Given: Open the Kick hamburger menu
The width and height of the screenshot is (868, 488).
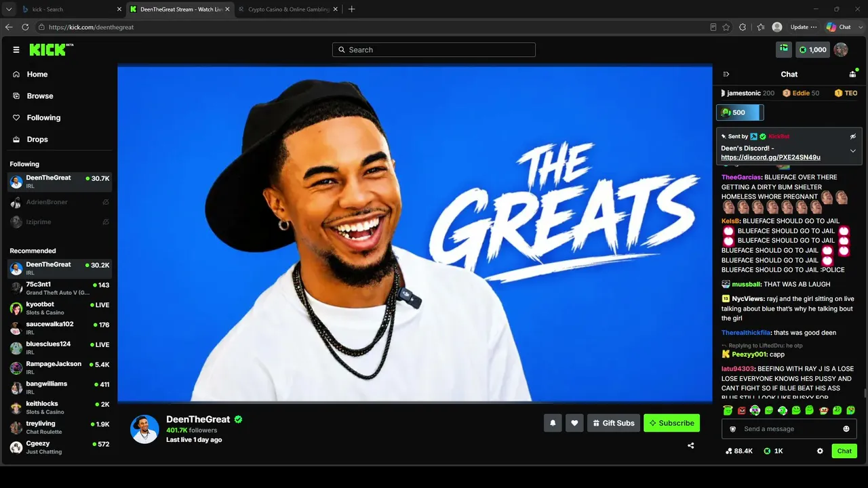Looking at the screenshot, I should point(16,49).
